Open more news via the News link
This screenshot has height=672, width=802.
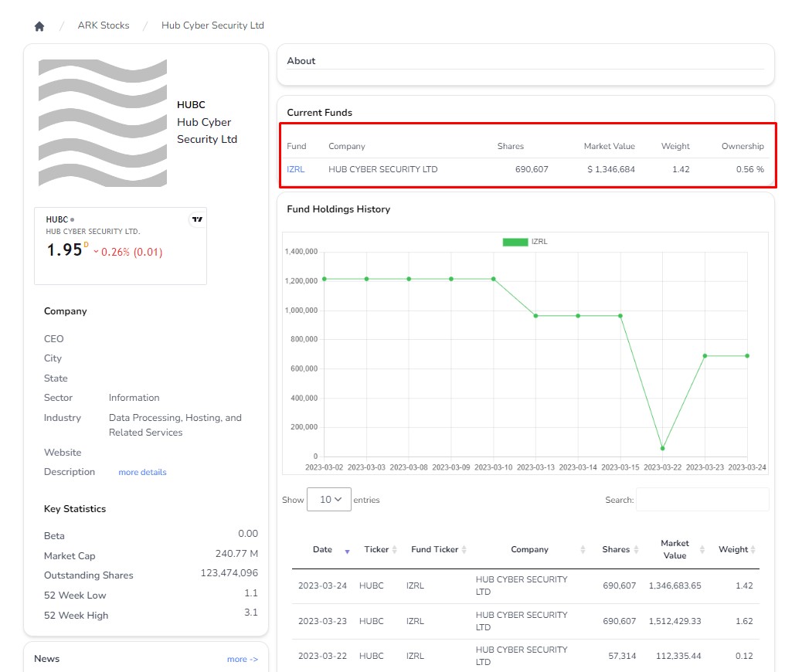[x=243, y=658]
